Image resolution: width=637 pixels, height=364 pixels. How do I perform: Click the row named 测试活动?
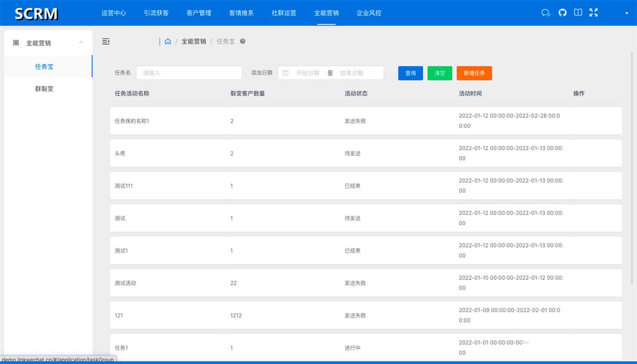click(x=366, y=283)
